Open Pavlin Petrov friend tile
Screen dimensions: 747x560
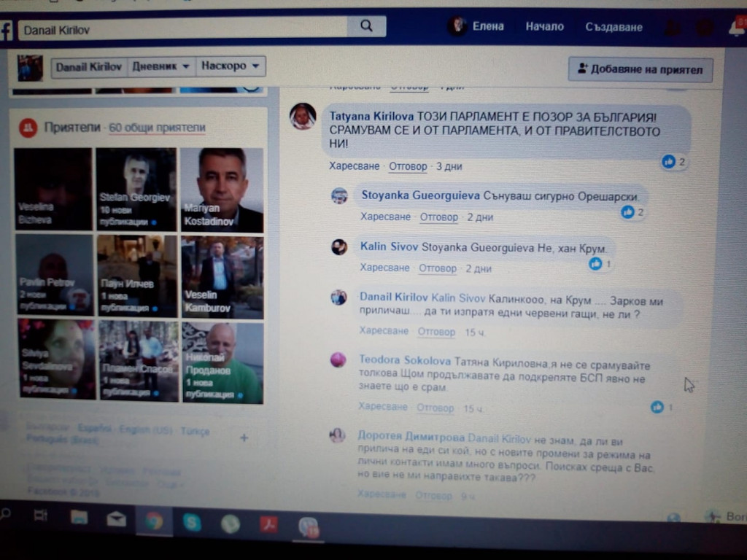[x=55, y=274]
